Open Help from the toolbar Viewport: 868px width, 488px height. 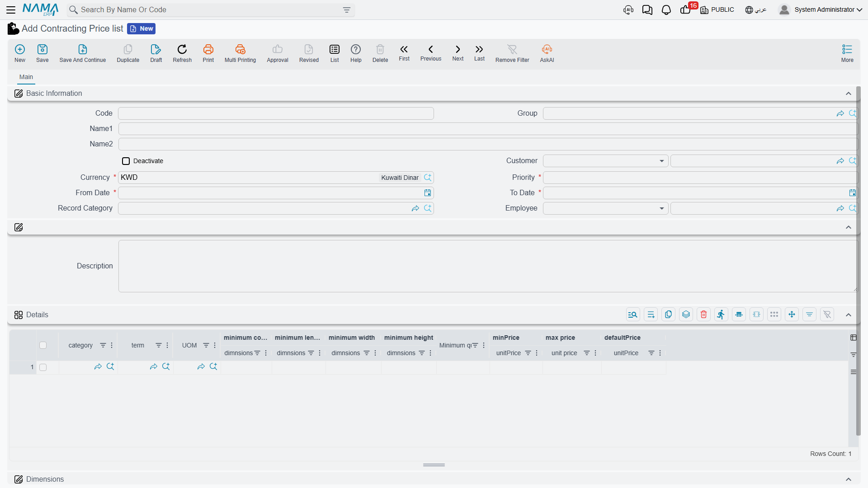(x=356, y=53)
